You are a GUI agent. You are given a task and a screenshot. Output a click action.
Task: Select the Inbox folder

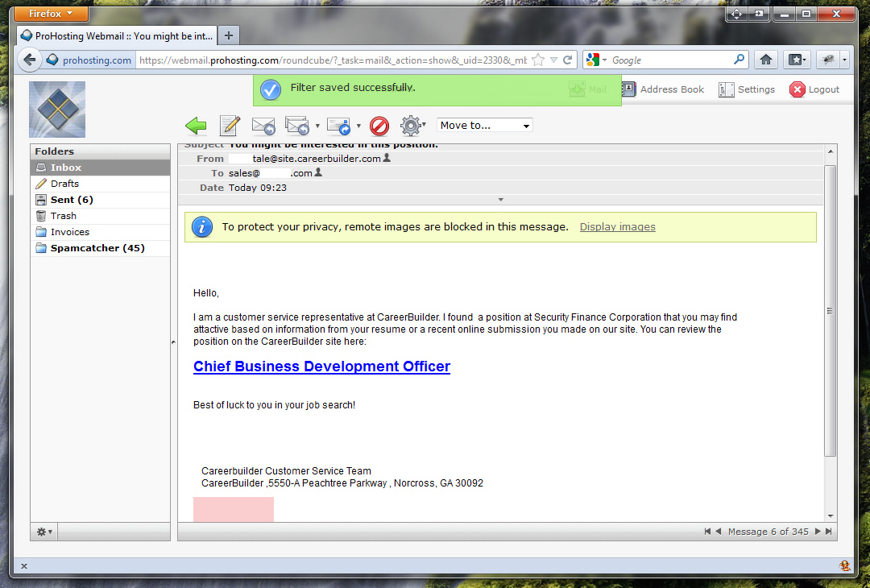pos(101,168)
